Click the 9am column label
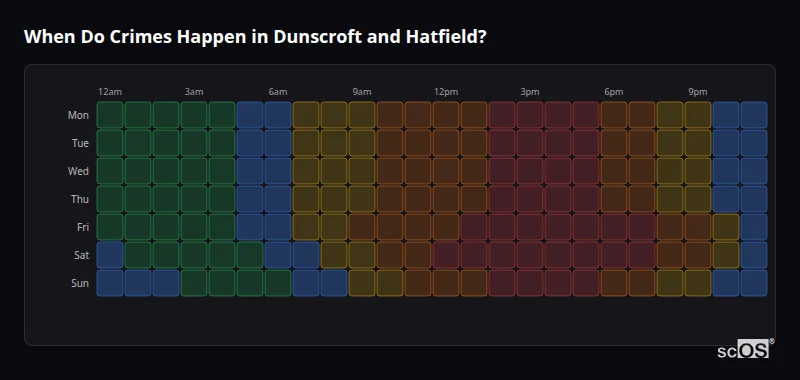This screenshot has height=380, width=800. click(x=362, y=92)
